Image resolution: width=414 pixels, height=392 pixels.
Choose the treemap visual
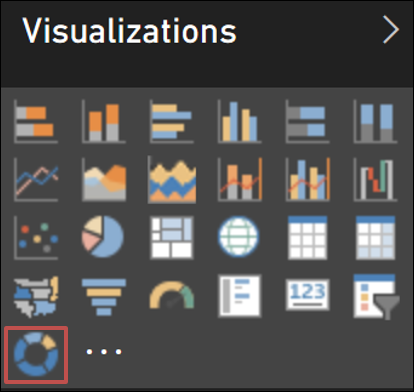(x=171, y=237)
